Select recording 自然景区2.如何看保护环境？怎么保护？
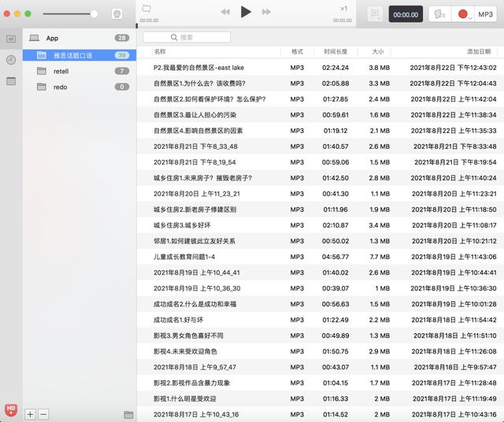504x422 pixels. pos(321,99)
